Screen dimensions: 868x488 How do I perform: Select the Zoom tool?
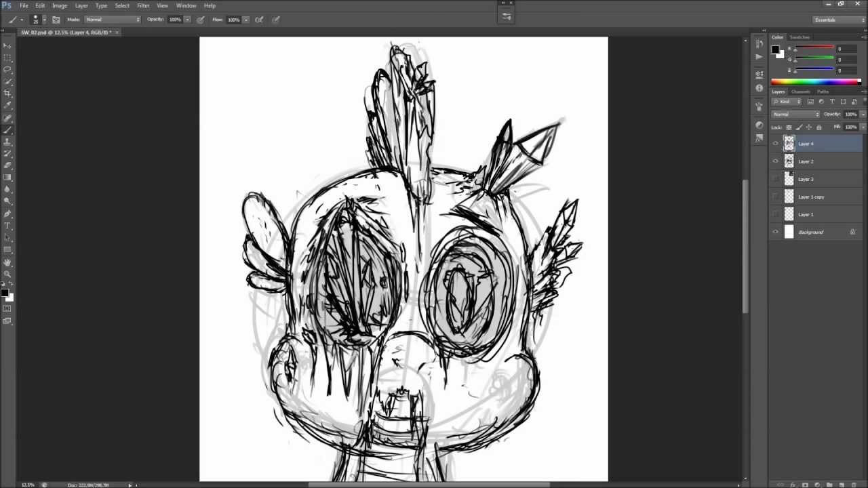click(7, 274)
